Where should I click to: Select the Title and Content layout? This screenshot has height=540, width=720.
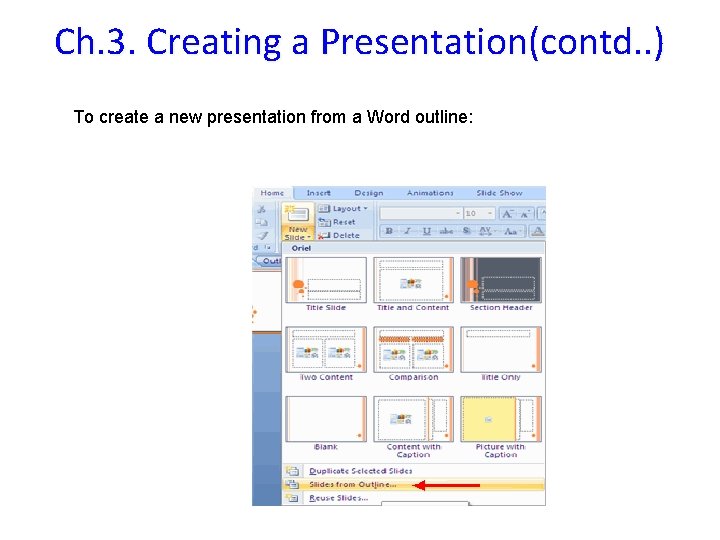(x=413, y=280)
